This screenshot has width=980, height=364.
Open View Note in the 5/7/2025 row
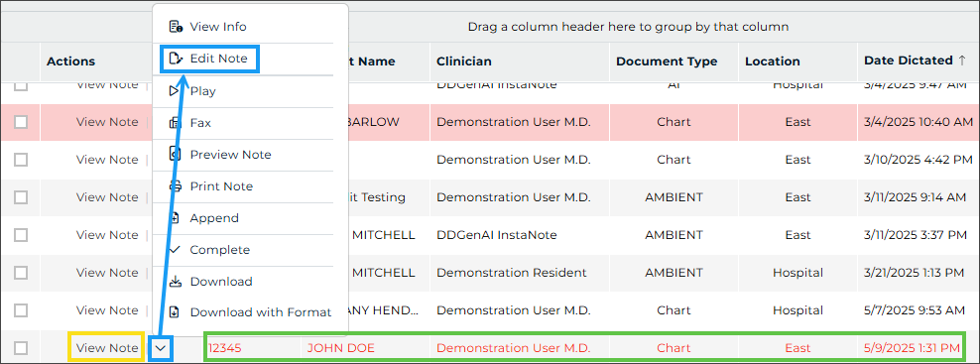point(107,310)
